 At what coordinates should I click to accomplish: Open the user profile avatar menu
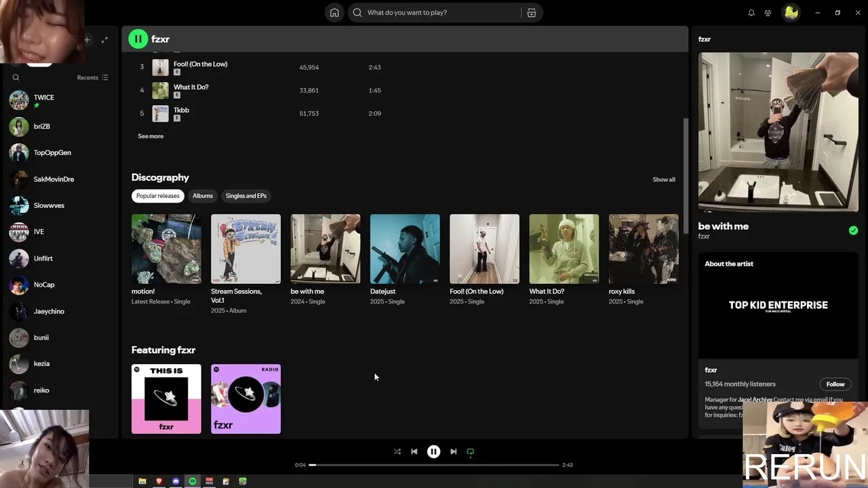pyautogui.click(x=791, y=12)
